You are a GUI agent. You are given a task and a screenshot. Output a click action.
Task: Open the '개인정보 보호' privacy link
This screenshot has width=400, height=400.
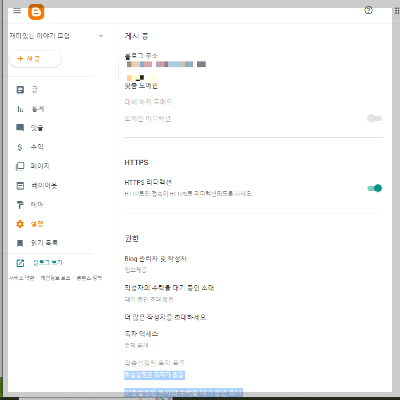tap(55, 278)
